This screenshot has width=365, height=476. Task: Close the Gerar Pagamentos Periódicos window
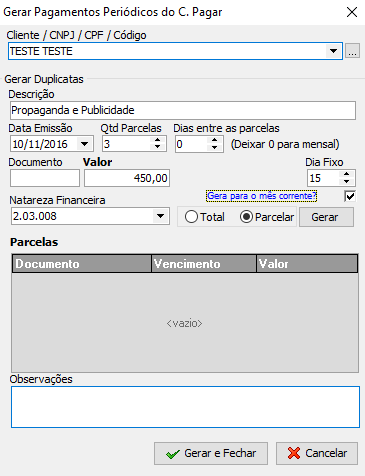pyautogui.click(x=352, y=12)
